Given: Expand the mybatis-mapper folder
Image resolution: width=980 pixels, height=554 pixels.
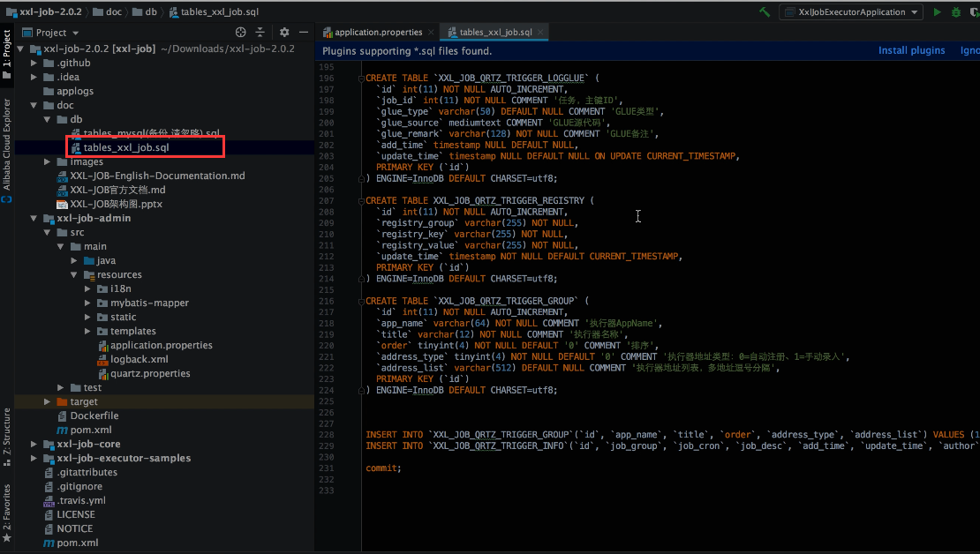Looking at the screenshot, I should (x=87, y=303).
